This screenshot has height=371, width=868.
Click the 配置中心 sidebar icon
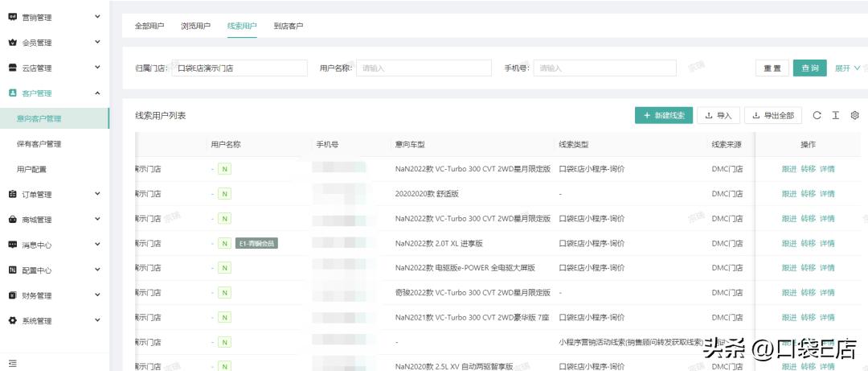click(13, 270)
